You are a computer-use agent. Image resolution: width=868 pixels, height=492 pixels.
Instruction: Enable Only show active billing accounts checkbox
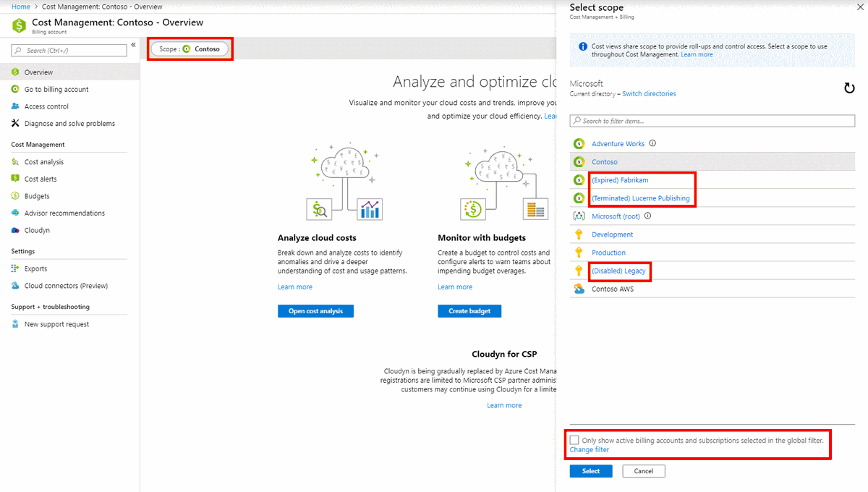coord(574,440)
